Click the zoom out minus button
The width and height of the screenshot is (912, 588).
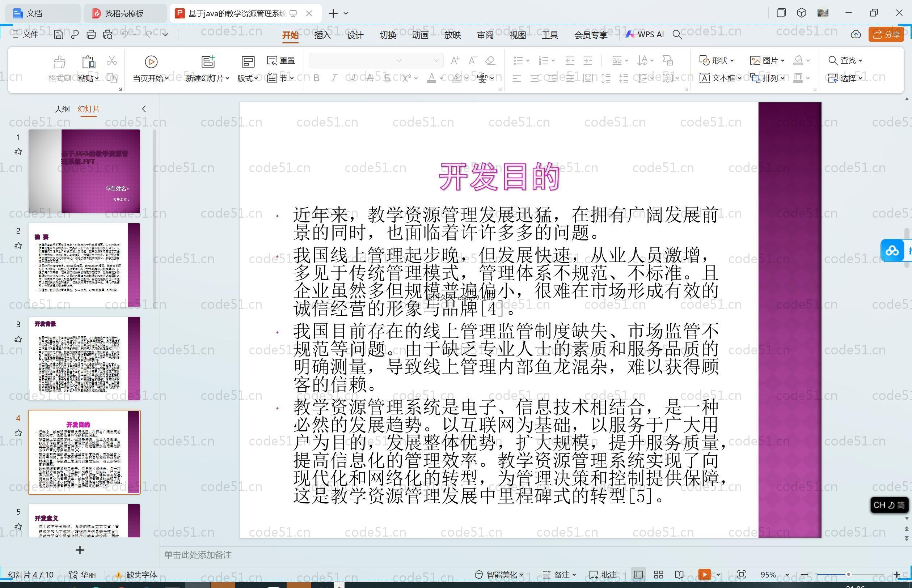[804, 575]
